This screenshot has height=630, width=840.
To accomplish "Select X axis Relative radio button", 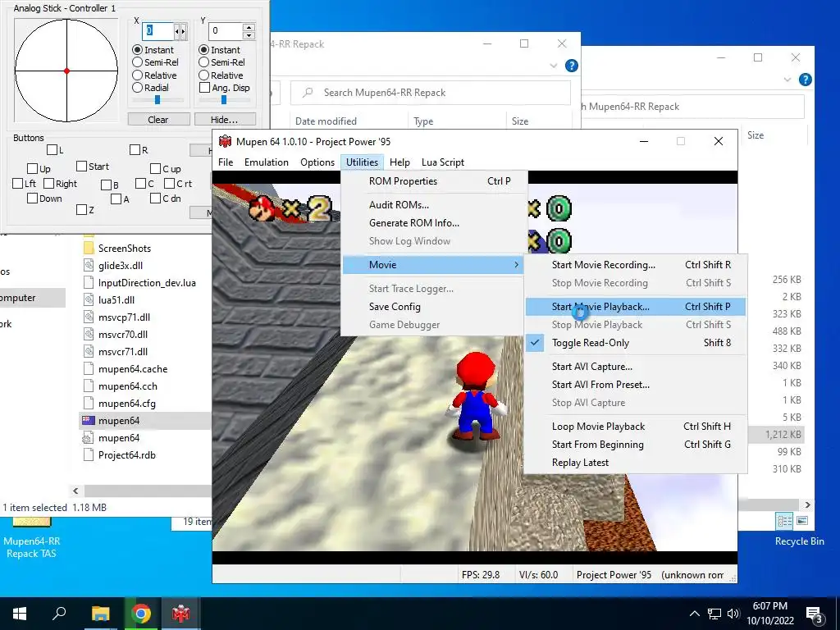I will pos(137,75).
